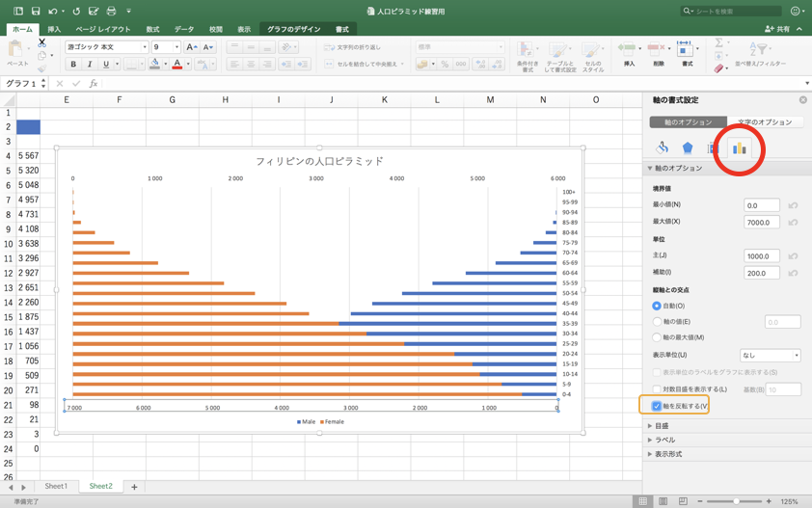Open the font name dropdown

(145, 47)
